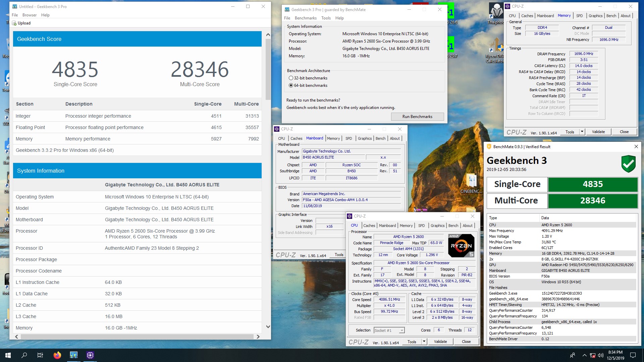Open Task View on taskbar
The height and width of the screenshot is (362, 644).
40,355
